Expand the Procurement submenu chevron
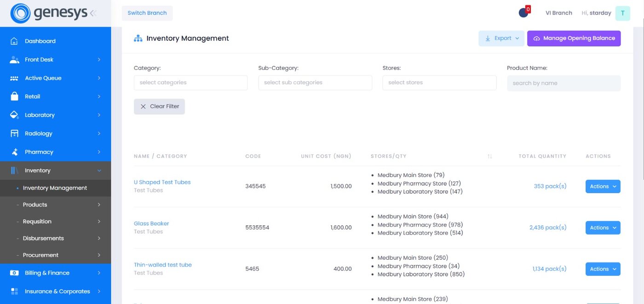 click(x=99, y=255)
